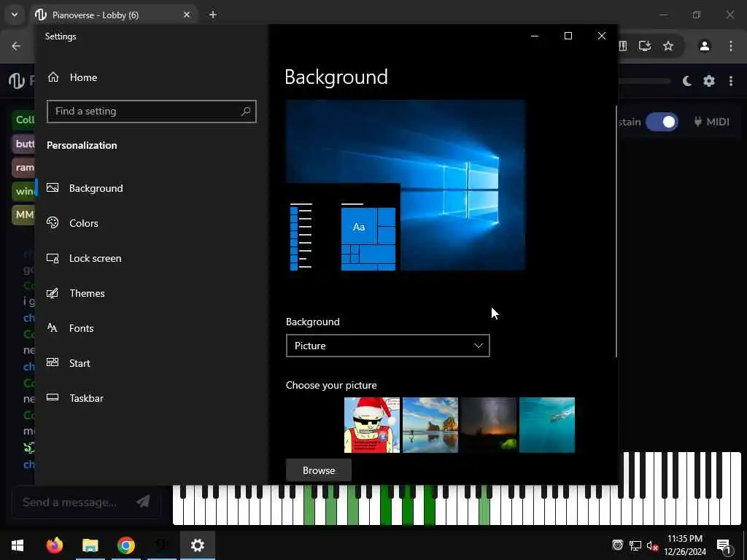
Task: Open File Explorer from the taskbar
Action: pyautogui.click(x=90, y=545)
